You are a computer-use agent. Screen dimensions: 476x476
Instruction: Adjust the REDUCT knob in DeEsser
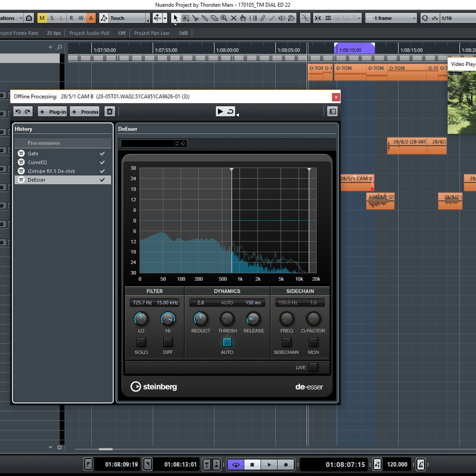(201, 319)
